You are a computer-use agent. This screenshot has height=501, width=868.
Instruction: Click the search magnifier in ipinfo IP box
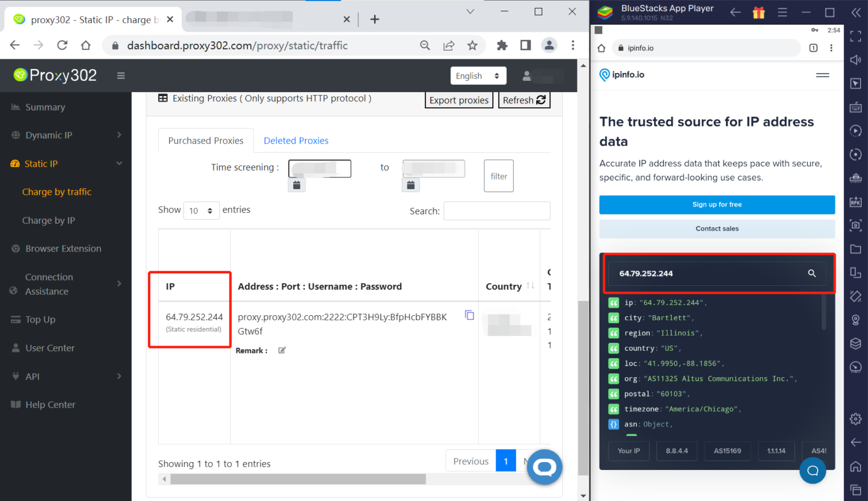coord(811,273)
